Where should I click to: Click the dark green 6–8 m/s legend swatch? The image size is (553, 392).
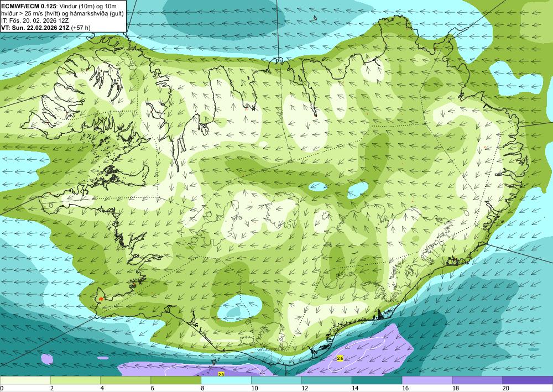[176, 380]
